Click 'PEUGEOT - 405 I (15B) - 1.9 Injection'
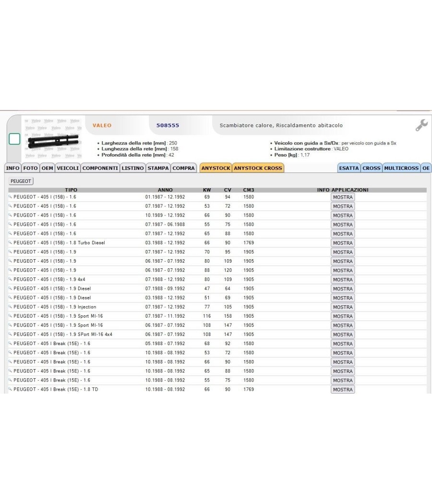Screen dimensions: 432x504 [55, 307]
